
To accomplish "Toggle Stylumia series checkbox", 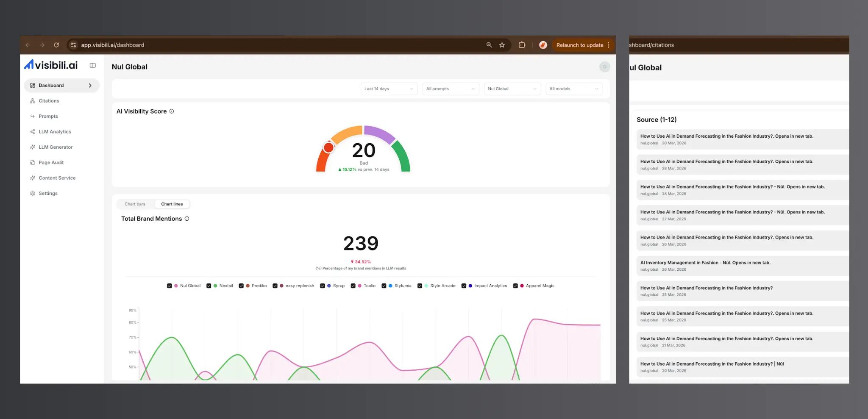I will pyautogui.click(x=384, y=286).
